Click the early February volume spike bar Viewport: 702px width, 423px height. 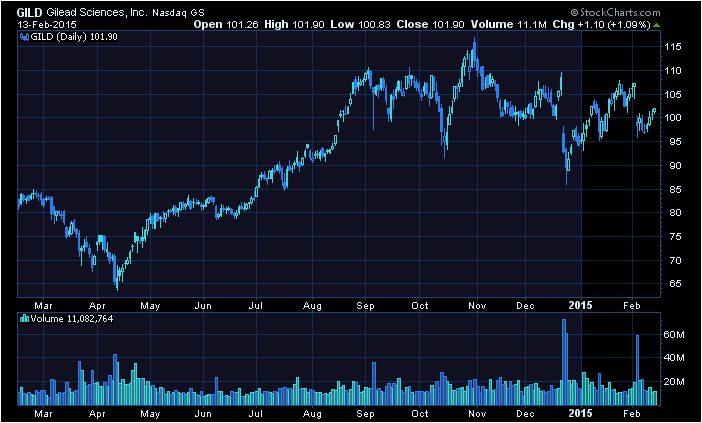click(x=637, y=370)
